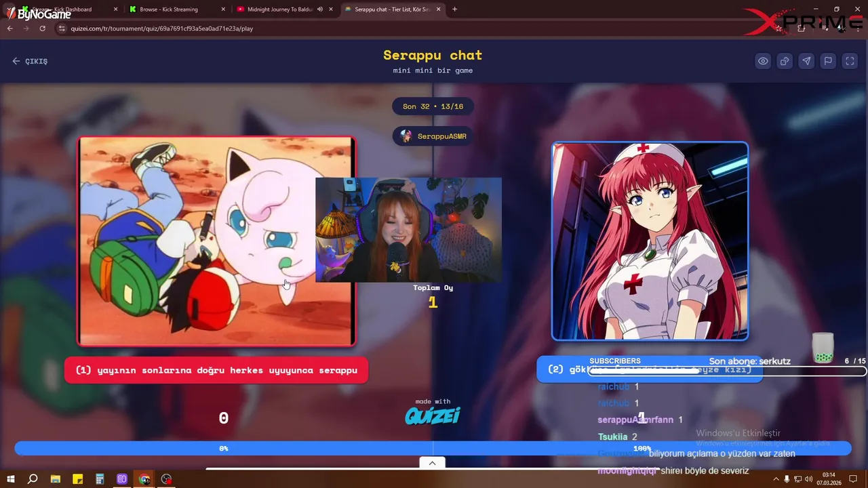Open the purple app icon in taskbar

pos(122,479)
